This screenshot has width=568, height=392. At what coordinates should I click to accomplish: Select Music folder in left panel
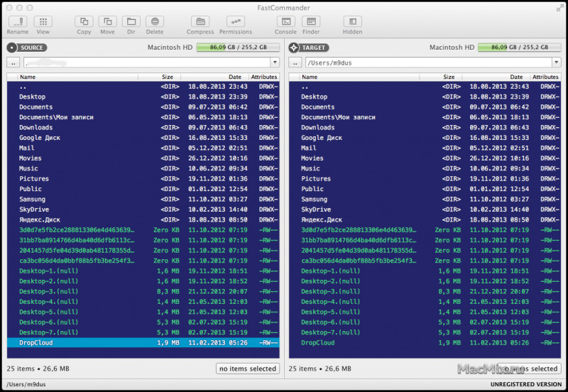143,168
